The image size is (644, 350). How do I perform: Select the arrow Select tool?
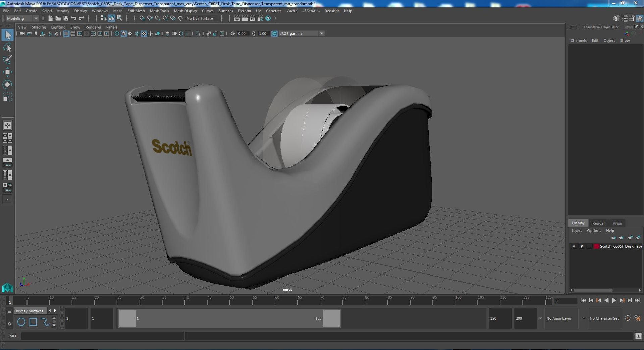tap(7, 35)
